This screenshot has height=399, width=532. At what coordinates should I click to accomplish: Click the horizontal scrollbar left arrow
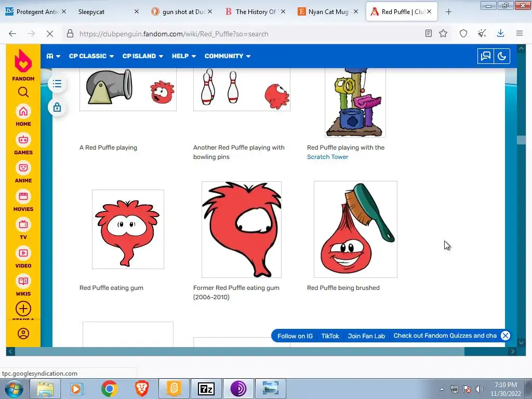point(10,352)
